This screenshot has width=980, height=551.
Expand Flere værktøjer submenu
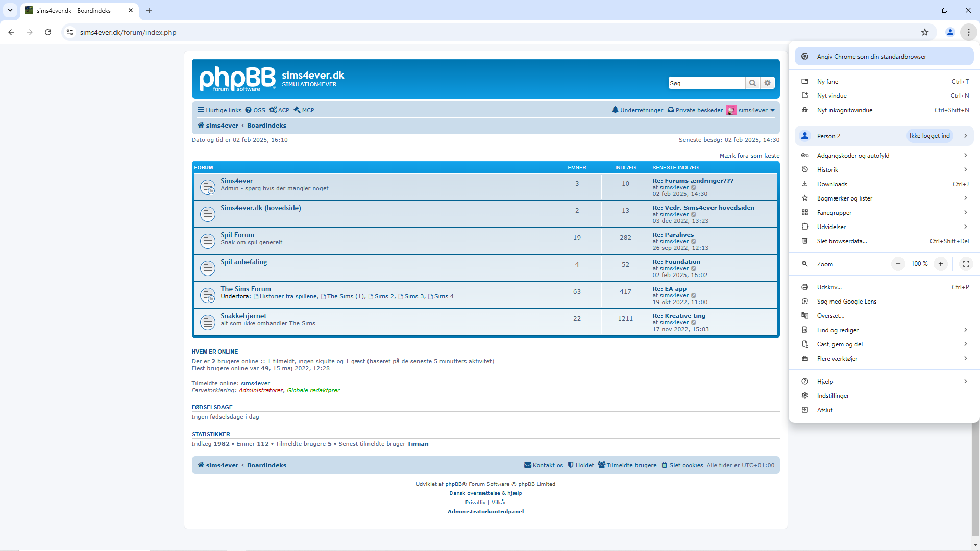click(x=884, y=359)
